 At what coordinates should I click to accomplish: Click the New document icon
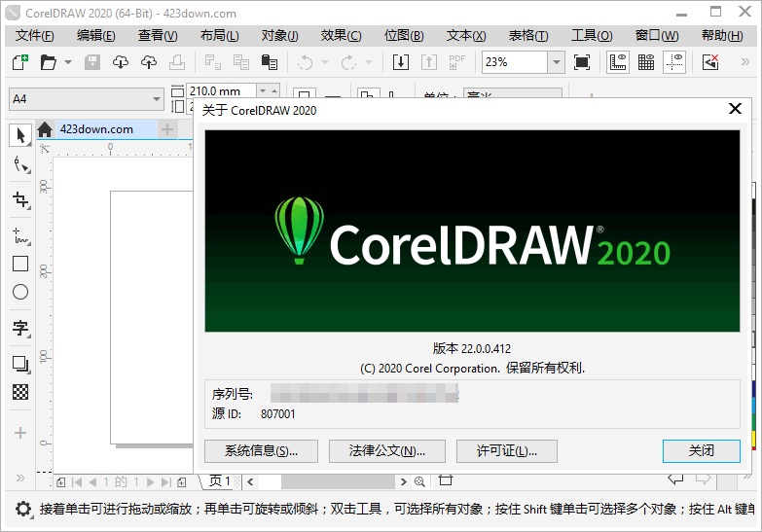[19, 62]
